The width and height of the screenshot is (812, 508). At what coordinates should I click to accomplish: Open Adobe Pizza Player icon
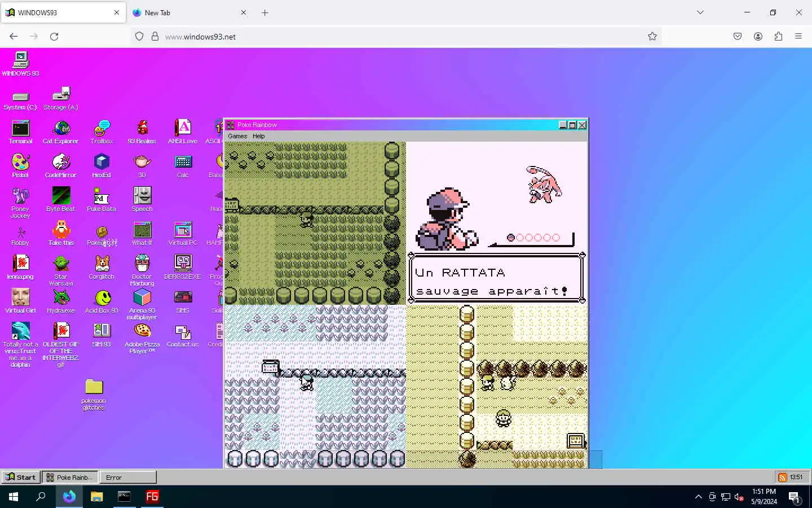[142, 339]
